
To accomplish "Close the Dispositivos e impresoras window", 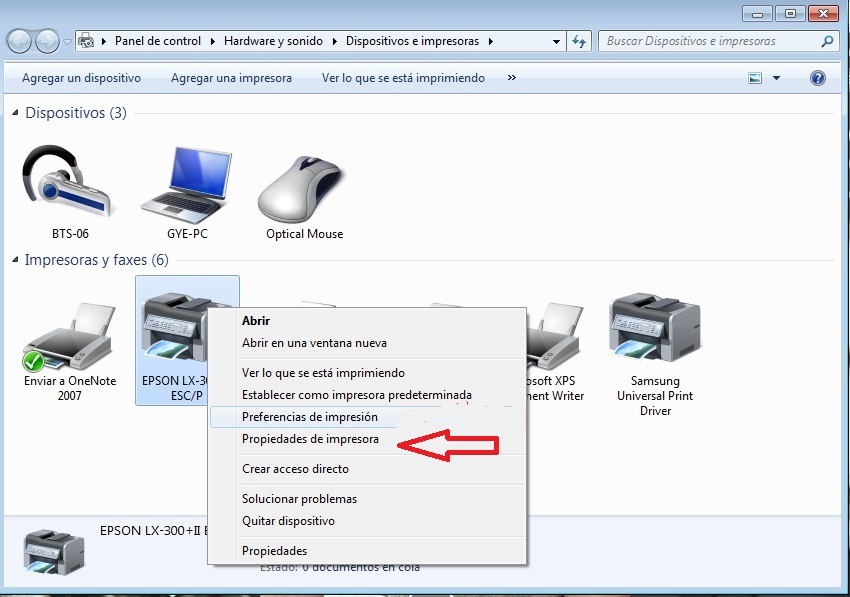I will (823, 14).
